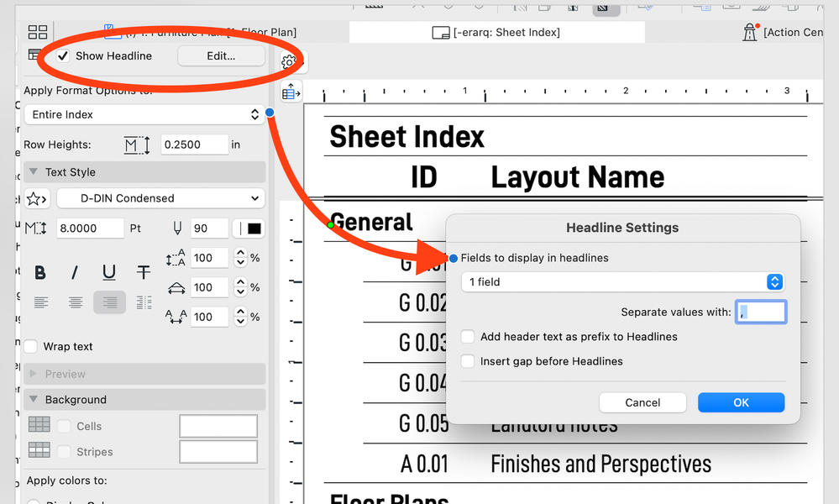This screenshot has width=839, height=504.
Task: Choose a font in D-DIN Condensed dropdown
Action: 160,198
